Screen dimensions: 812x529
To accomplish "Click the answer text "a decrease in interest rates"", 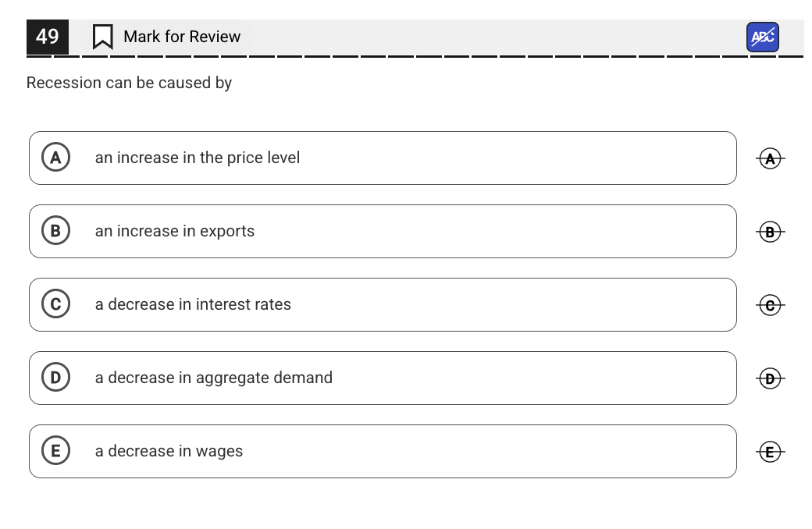I will point(193,304).
